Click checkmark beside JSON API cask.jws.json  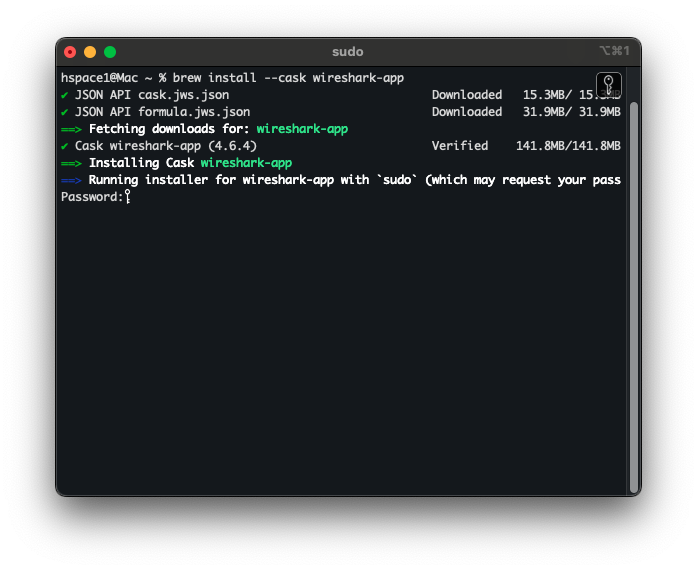65,95
